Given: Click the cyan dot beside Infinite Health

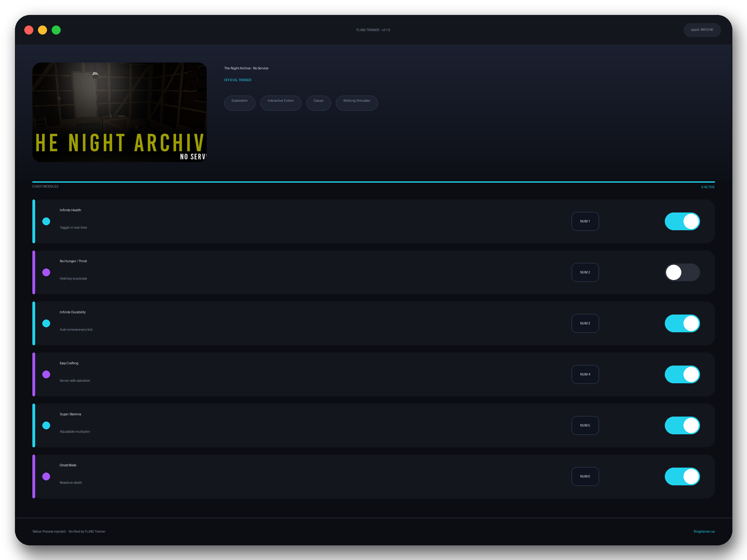Looking at the screenshot, I should [x=46, y=222].
